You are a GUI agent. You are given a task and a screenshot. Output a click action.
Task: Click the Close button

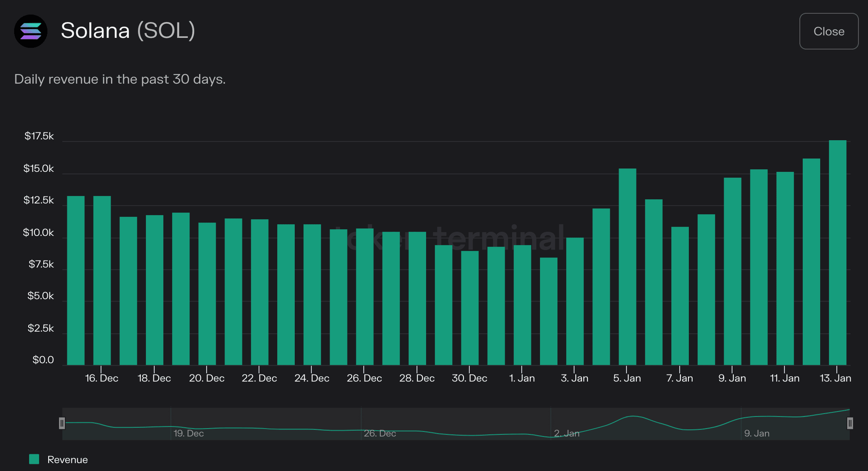click(x=829, y=31)
